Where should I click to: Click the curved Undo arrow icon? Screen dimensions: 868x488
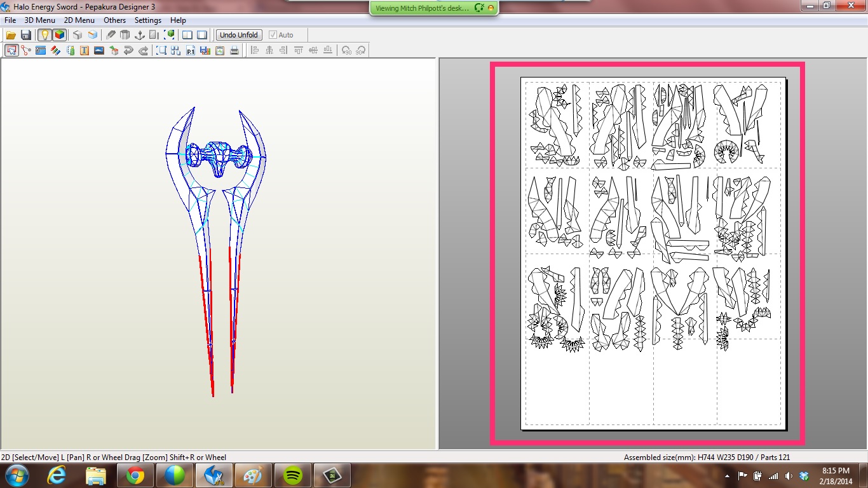[128, 50]
